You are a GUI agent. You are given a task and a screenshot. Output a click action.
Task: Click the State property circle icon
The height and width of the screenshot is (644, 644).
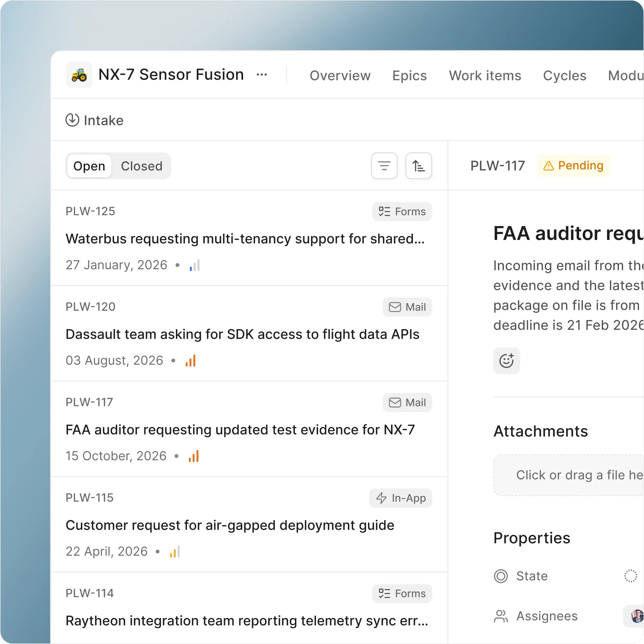tap(501, 576)
